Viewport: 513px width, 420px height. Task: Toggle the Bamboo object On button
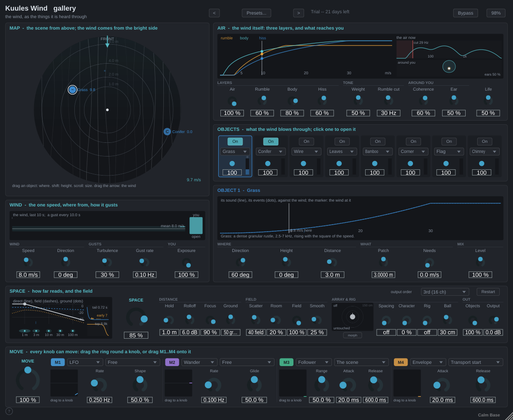(378, 141)
